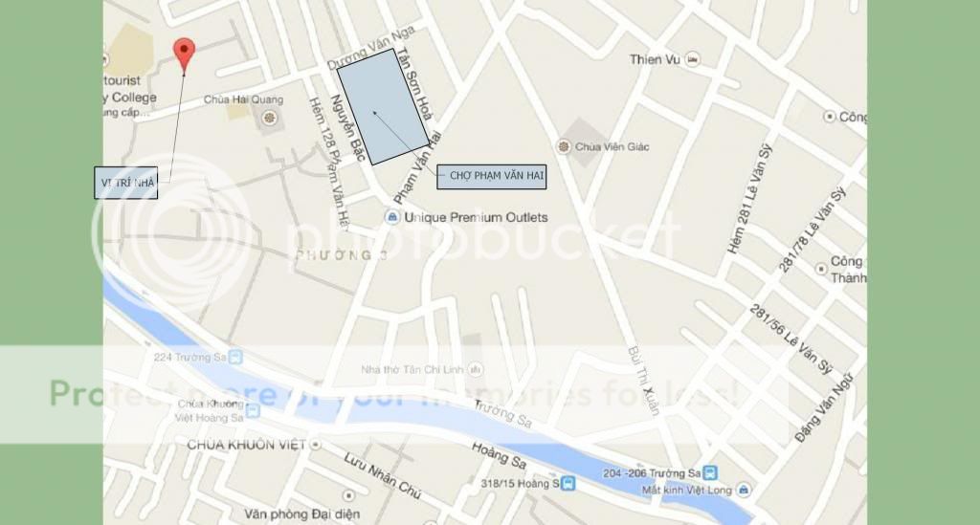Select the 318/15 Hoàng Sa bus stop icon
Screen dimensions: 980x525
[568, 483]
